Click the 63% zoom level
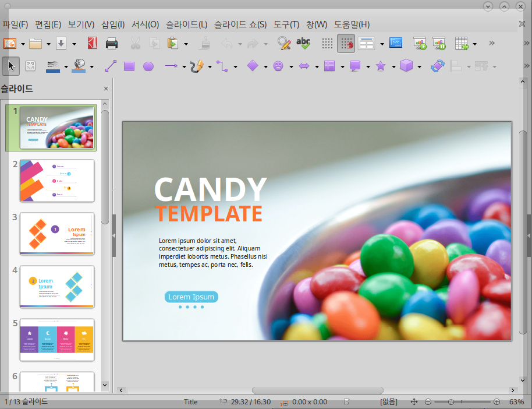The image size is (532, 409). (516, 402)
